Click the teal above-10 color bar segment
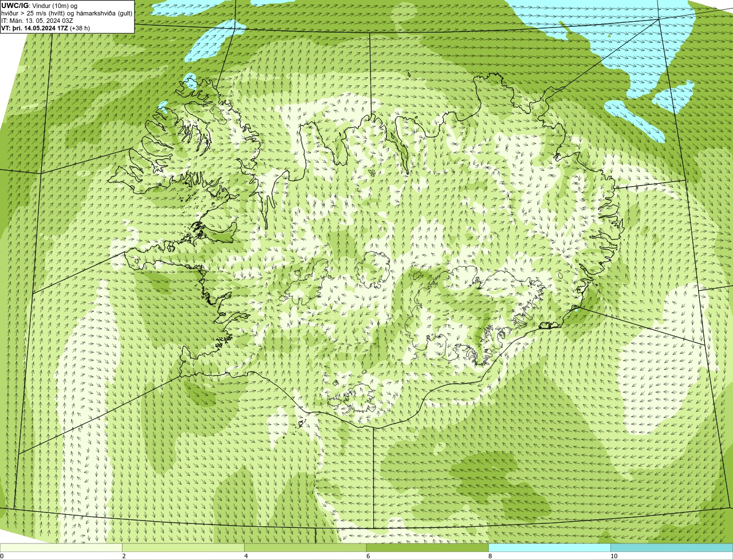The height and width of the screenshot is (560, 733). click(x=672, y=548)
